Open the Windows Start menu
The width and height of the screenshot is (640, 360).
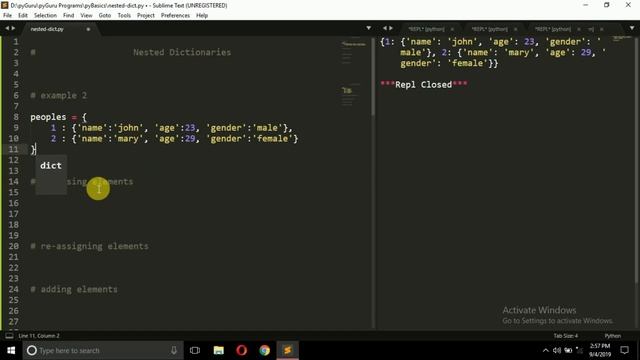pos(11,350)
